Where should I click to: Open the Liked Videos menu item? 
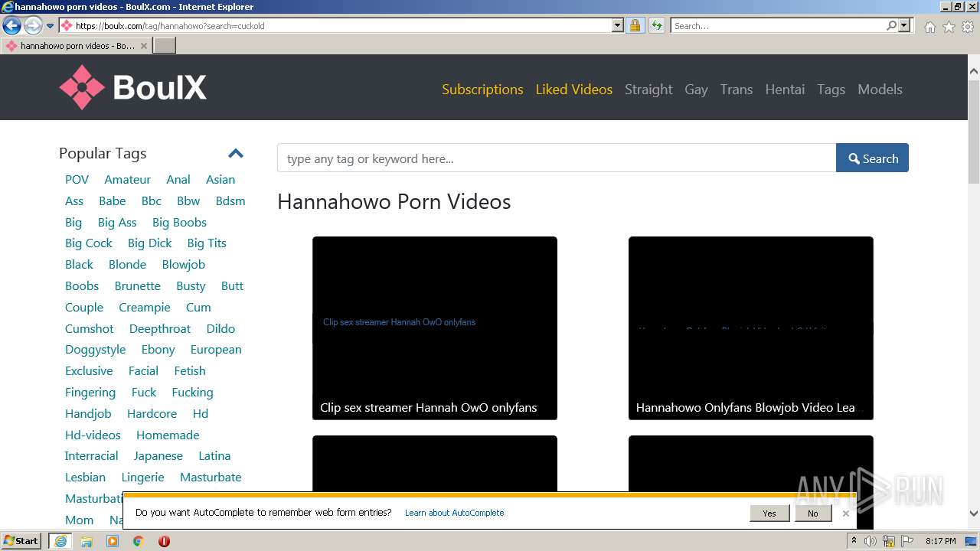point(574,90)
